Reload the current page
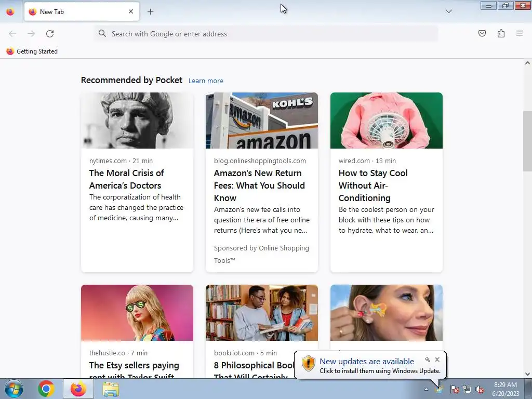This screenshot has width=532, height=399. (x=50, y=34)
